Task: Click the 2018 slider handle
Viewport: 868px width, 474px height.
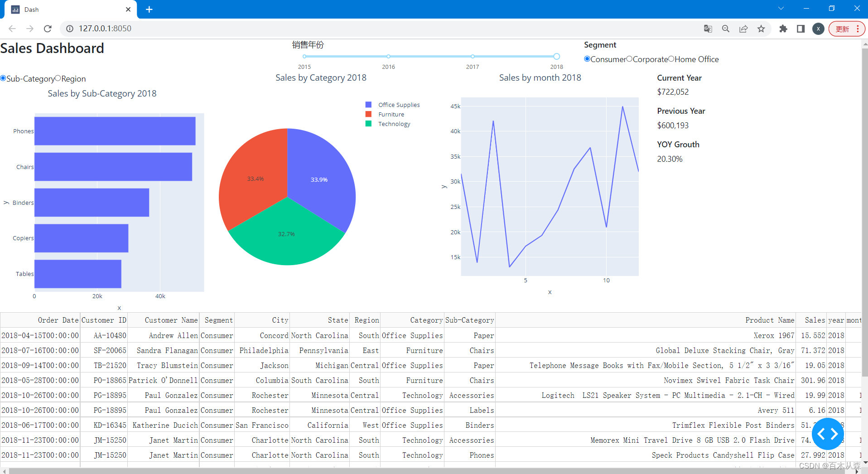Action: [557, 57]
